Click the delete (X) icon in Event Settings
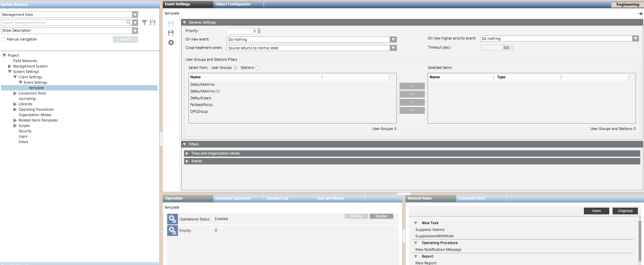The width and height of the screenshot is (644, 265). (171, 43)
